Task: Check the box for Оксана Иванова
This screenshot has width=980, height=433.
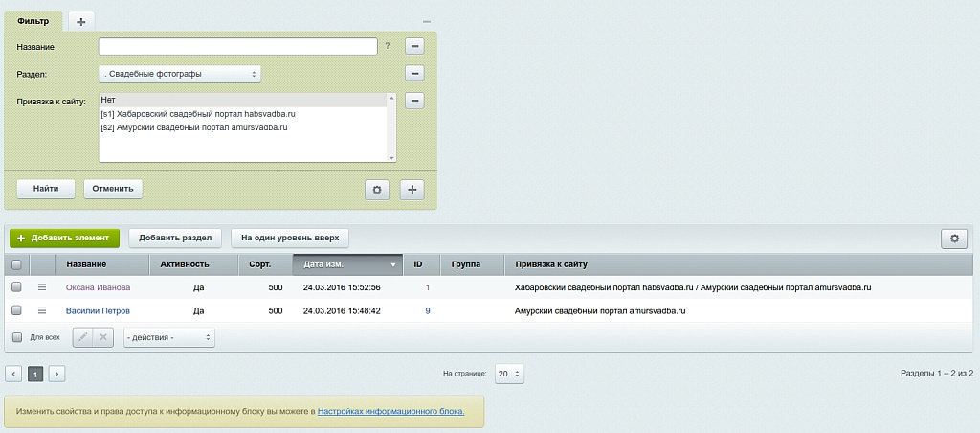Action: coord(17,287)
